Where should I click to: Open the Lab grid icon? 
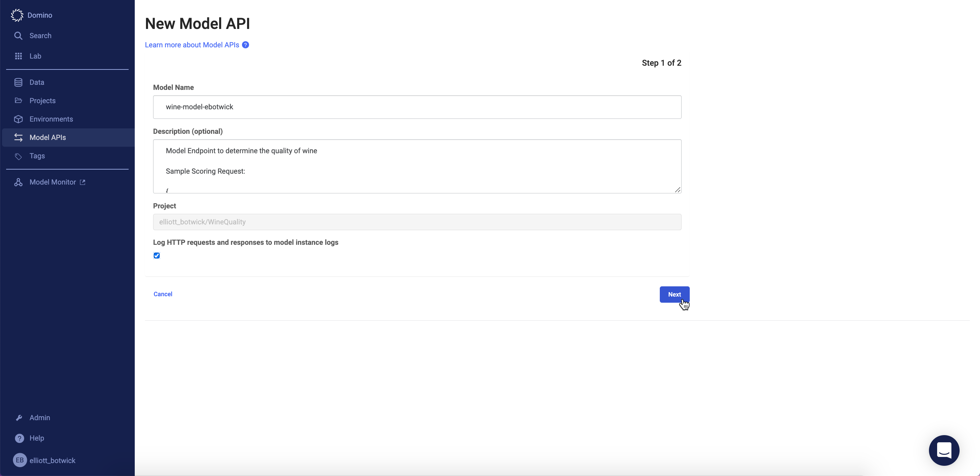tap(18, 56)
